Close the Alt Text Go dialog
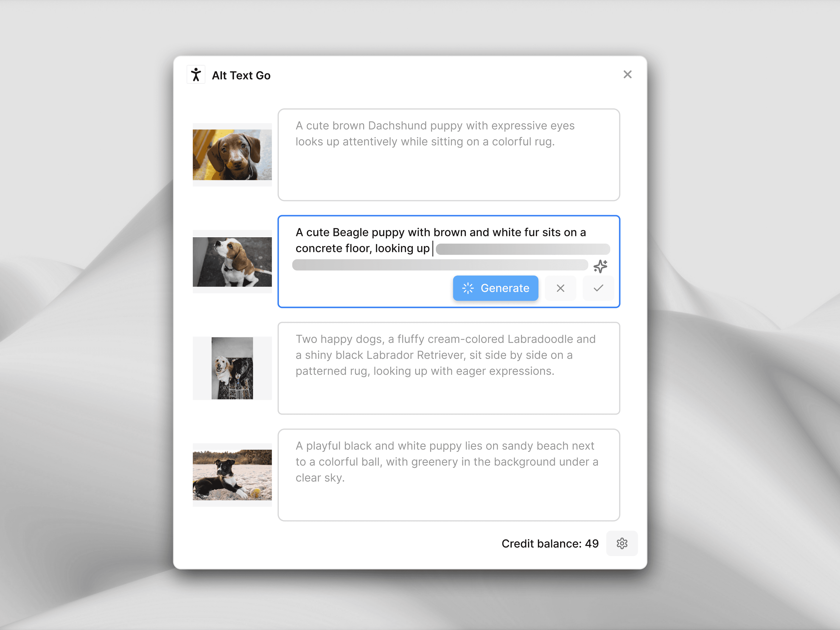 (x=627, y=74)
